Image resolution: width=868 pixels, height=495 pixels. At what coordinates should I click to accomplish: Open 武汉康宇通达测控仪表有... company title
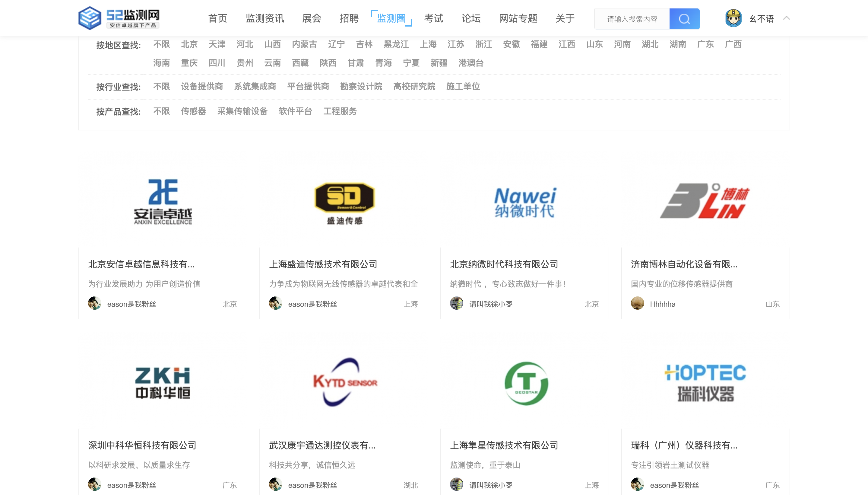point(322,445)
